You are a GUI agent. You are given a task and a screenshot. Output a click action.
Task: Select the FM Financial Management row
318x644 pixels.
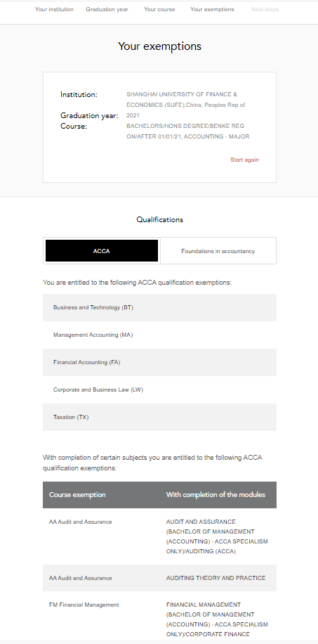[159, 619]
